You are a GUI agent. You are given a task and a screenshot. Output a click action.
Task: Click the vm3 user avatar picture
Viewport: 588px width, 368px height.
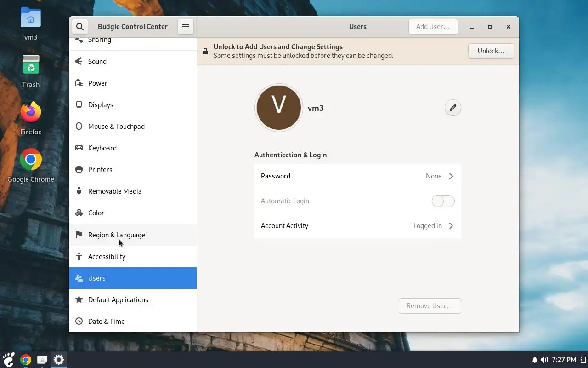(x=279, y=108)
